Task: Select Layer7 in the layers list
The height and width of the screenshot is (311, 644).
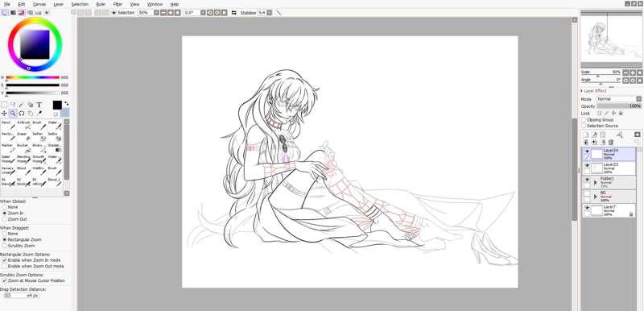Action: pos(609,210)
